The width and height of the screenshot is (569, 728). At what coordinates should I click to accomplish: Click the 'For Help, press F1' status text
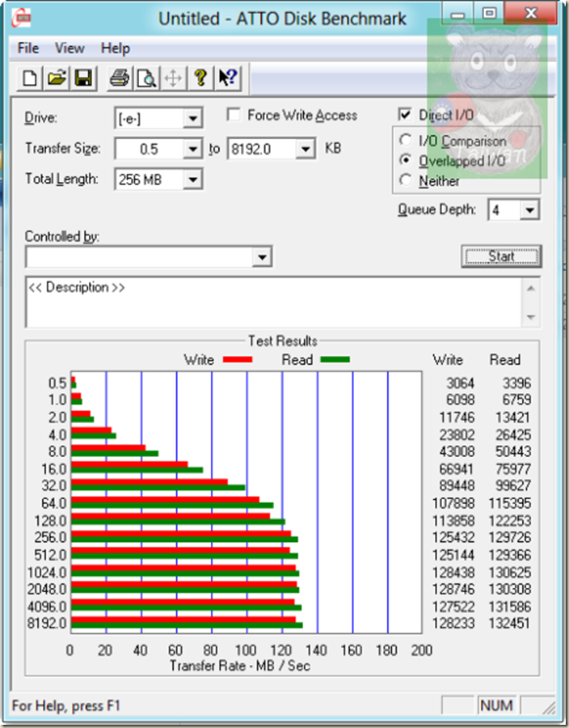pyautogui.click(x=65, y=705)
